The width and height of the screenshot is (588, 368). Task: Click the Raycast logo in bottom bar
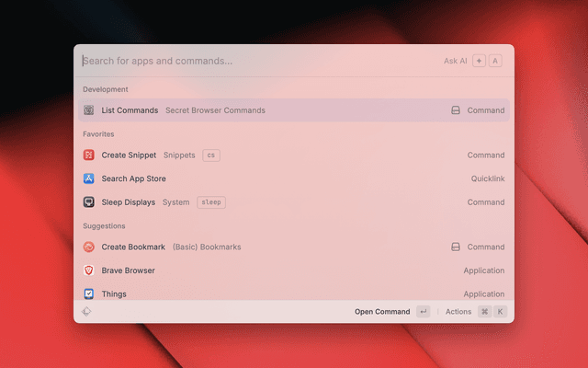pos(86,311)
